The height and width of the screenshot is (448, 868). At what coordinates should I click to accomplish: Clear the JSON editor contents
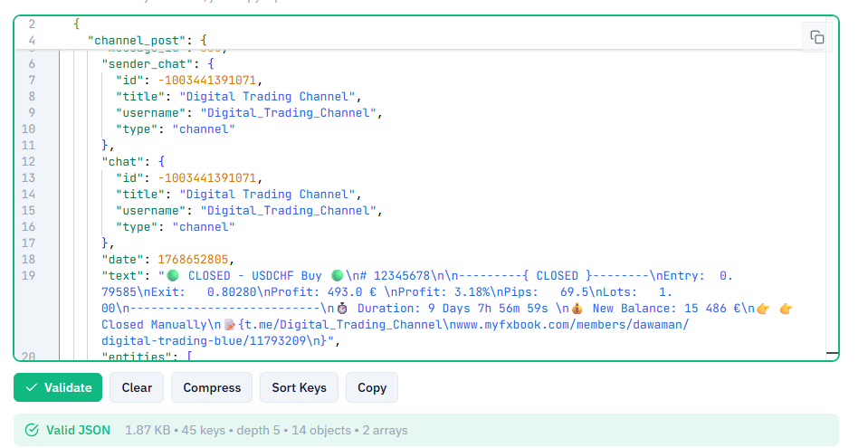coord(137,387)
